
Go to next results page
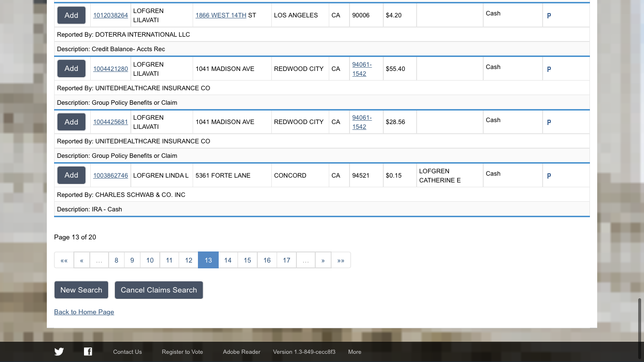[323, 260]
